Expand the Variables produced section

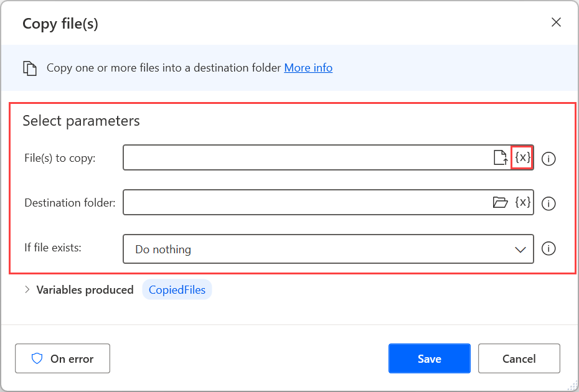click(x=27, y=289)
